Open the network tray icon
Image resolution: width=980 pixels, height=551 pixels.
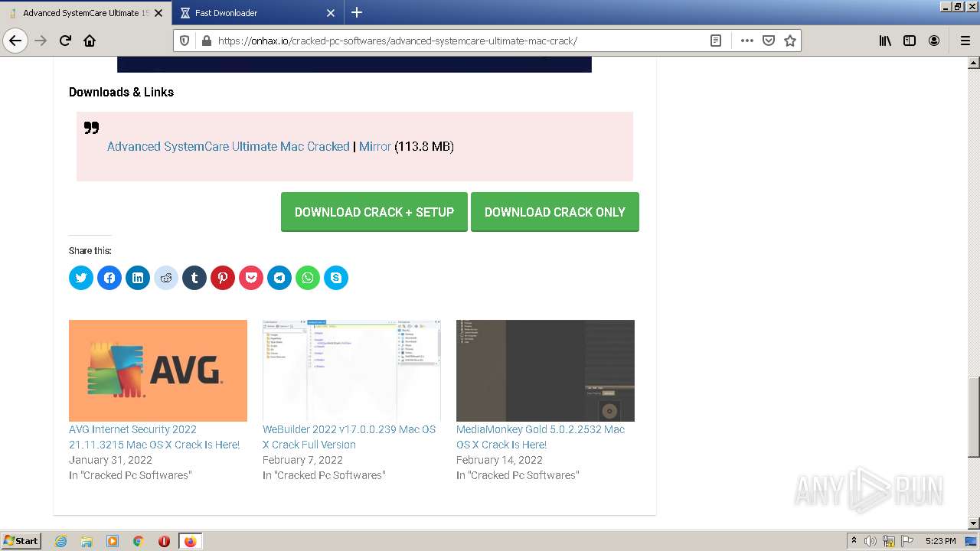click(x=889, y=541)
